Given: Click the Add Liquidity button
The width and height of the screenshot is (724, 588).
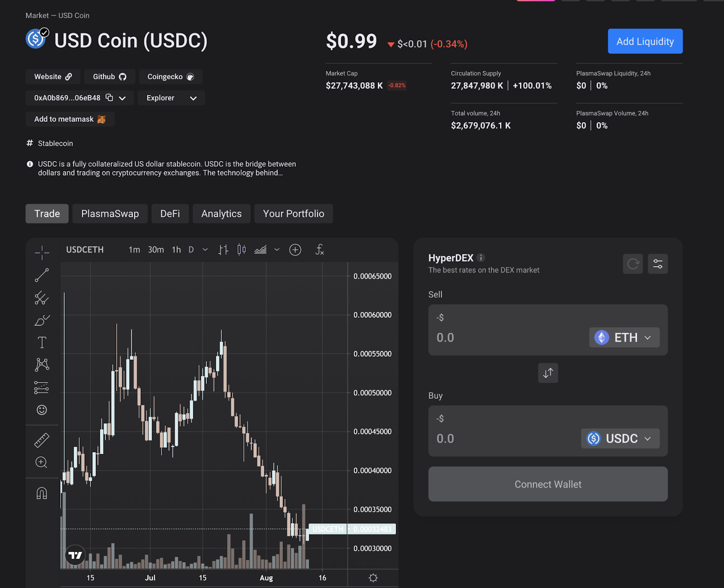Looking at the screenshot, I should tap(645, 41).
